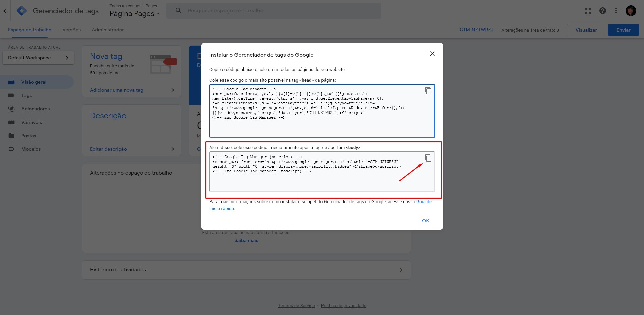This screenshot has width=644, height=315.
Task: Open the Google apps grid icon
Action: [588, 11]
